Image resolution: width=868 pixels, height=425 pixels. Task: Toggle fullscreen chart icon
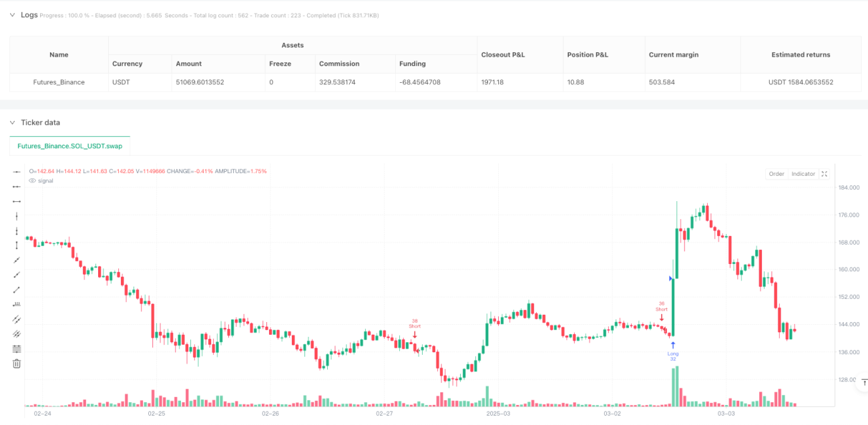pos(825,174)
